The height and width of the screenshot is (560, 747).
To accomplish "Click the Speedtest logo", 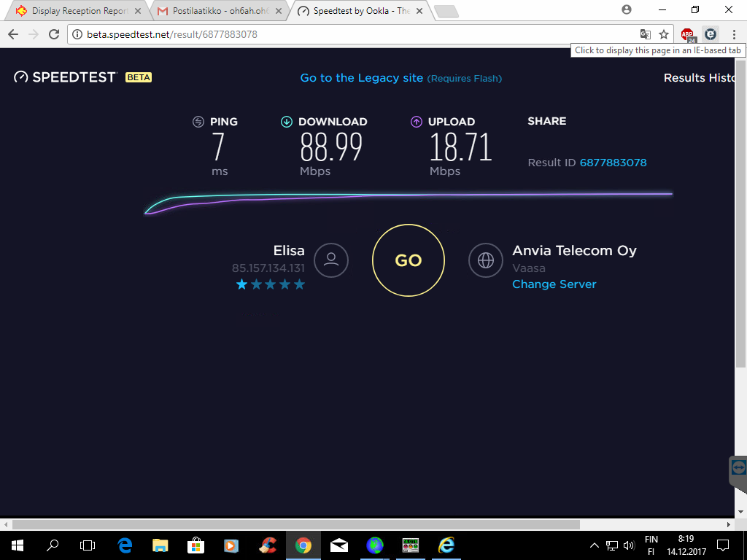I will 65,77.
